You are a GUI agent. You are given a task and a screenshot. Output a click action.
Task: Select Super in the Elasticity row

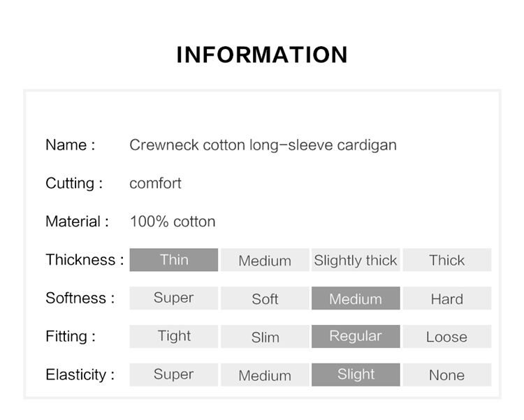click(x=174, y=375)
